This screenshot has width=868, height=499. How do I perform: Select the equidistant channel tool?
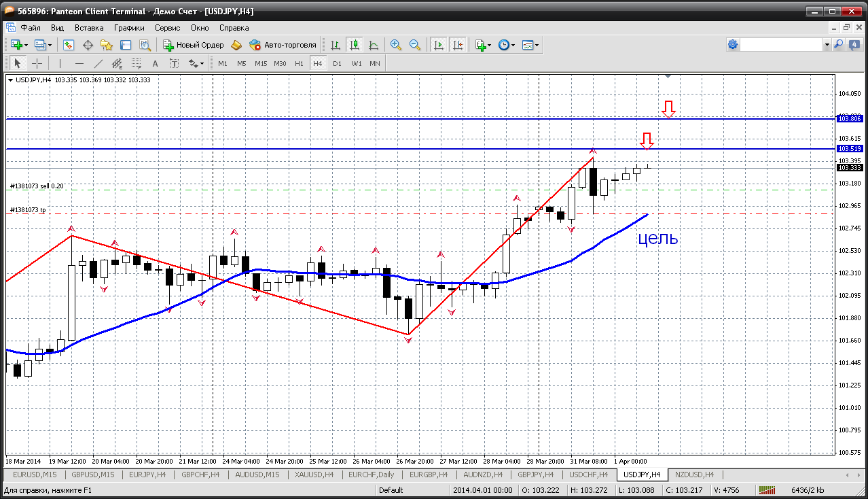[x=117, y=63]
